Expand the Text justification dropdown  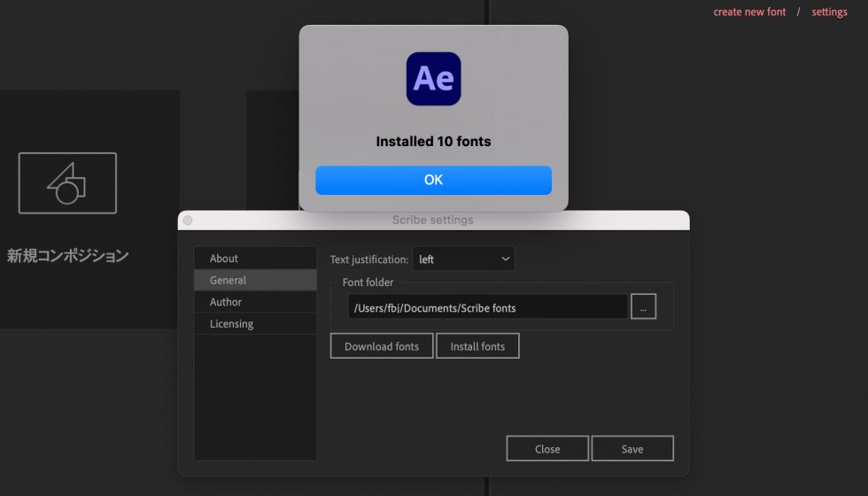(463, 260)
